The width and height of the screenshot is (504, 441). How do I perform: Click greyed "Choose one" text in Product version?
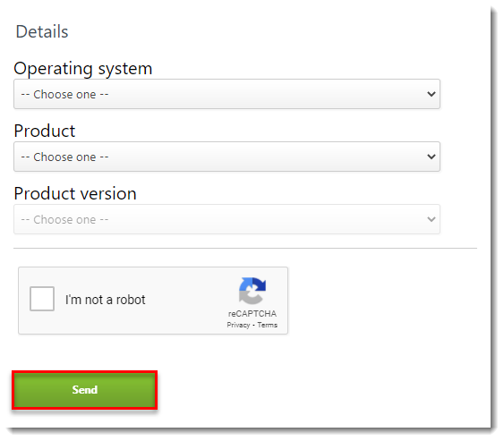(64, 220)
